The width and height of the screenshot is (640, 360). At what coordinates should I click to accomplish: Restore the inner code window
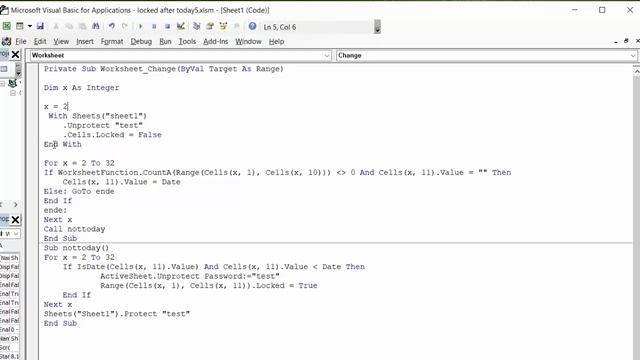coord(626,41)
